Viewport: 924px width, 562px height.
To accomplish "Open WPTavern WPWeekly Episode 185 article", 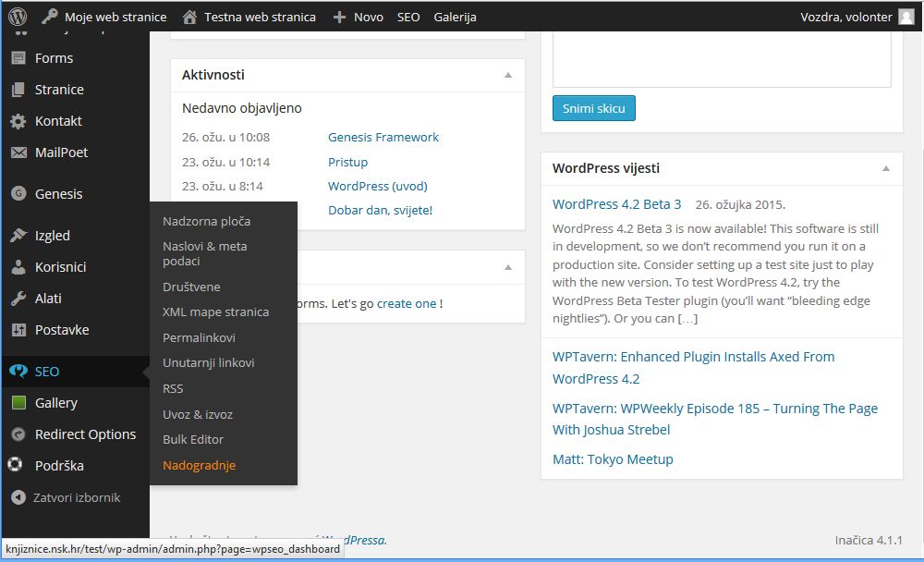I will 715,419.
